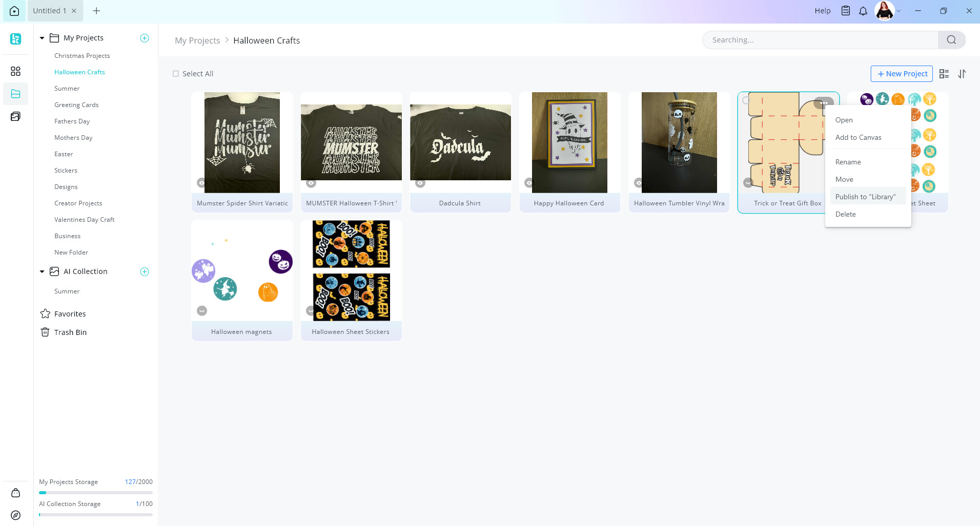Open Favorites from the sidebar

70,314
